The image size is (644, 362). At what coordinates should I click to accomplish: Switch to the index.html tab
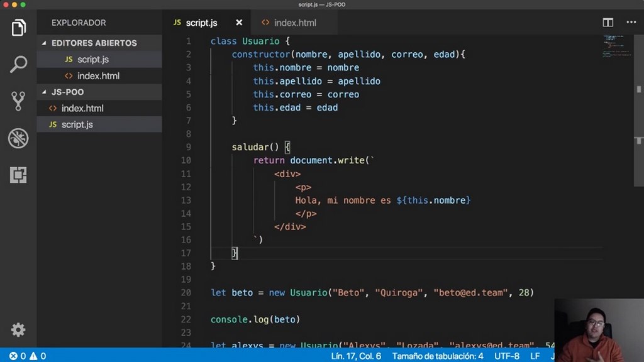(x=294, y=22)
